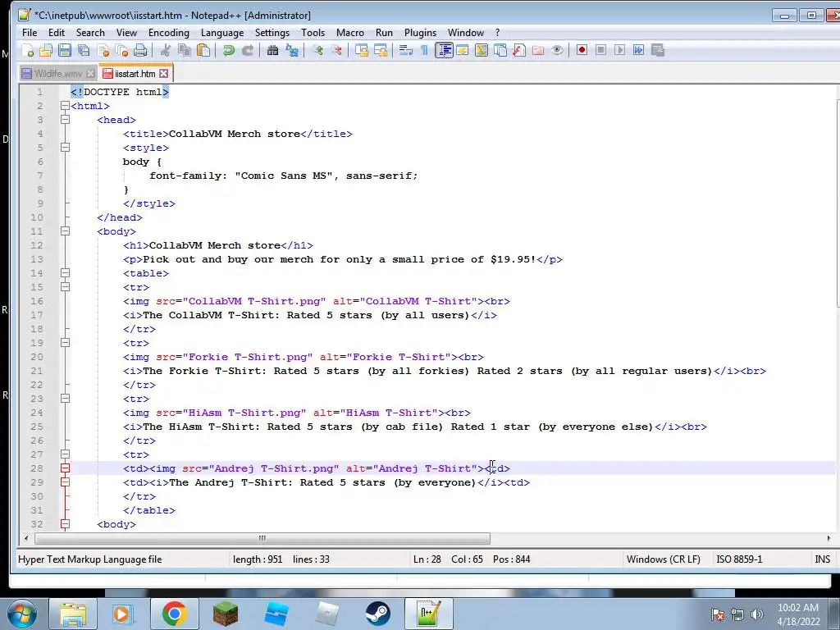Click the Copy toolbar icon
The image size is (840, 630).
[185, 50]
